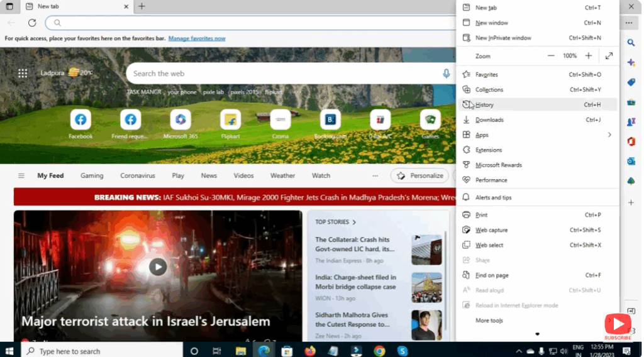Screen dimensions: 644x357
Task: Open the Booking.com quick link tile
Action: 330,120
